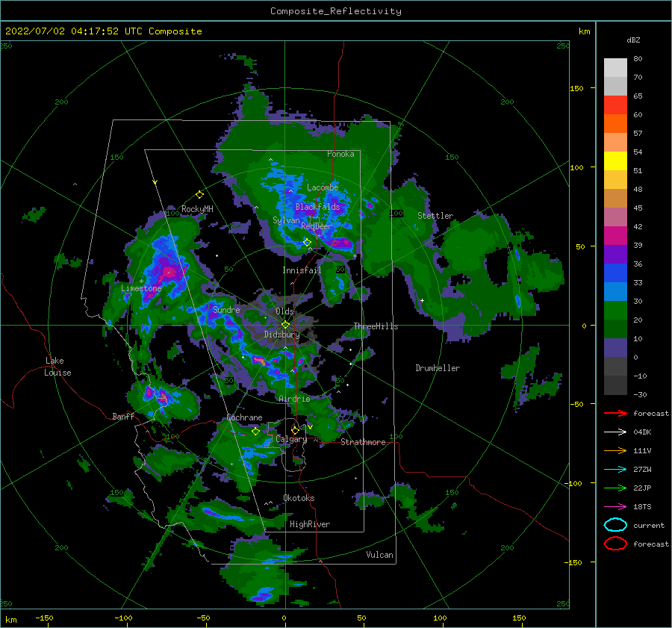The width and height of the screenshot is (672, 628).
Task: Click the Drumheller city label
Action: pos(438,368)
